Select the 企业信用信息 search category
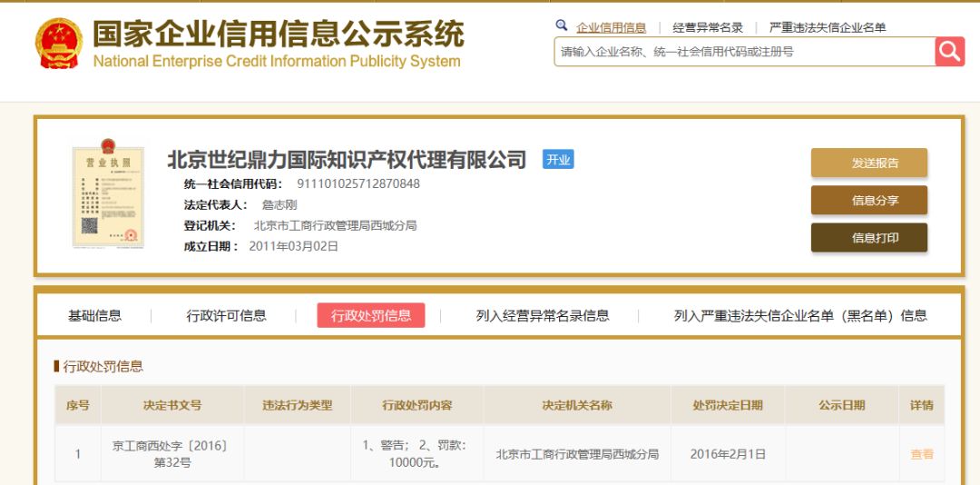The width and height of the screenshot is (980, 485). 611,27
